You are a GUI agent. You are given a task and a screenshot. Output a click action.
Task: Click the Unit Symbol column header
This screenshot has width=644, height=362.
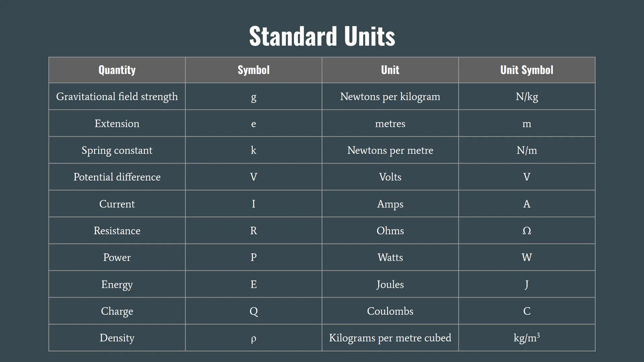pos(527,70)
